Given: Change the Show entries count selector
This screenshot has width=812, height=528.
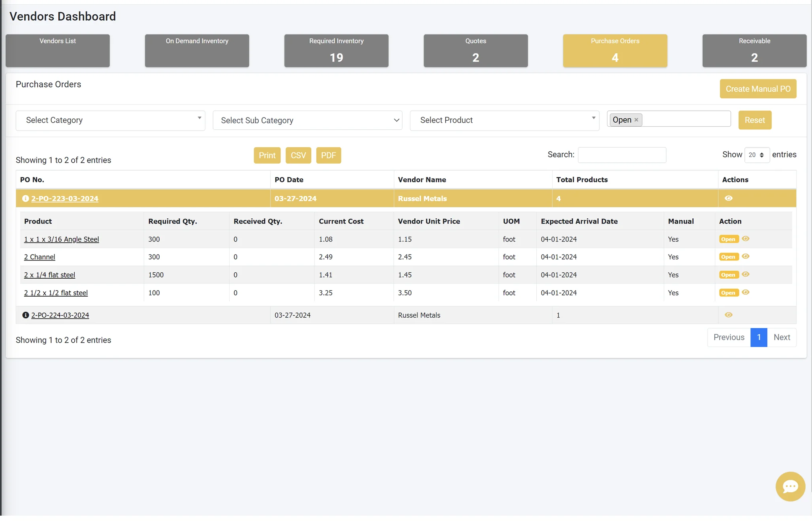Looking at the screenshot, I should coord(756,155).
